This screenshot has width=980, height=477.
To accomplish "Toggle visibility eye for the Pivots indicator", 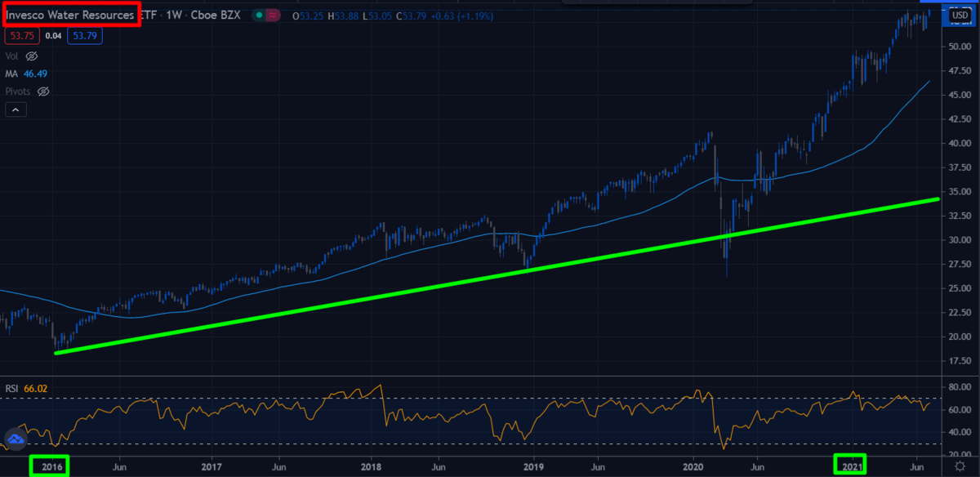I will [x=44, y=91].
